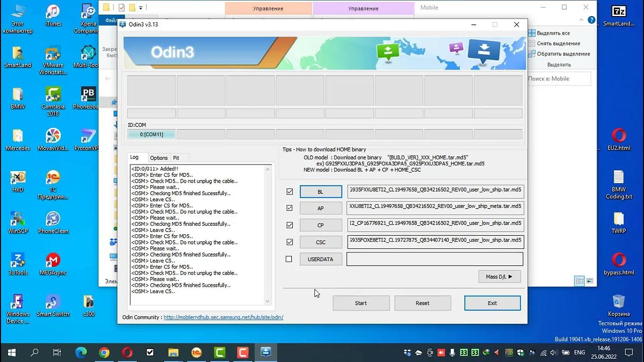Uncheck the BL file checkbox
This screenshot has width=644, height=362.
coord(289,192)
